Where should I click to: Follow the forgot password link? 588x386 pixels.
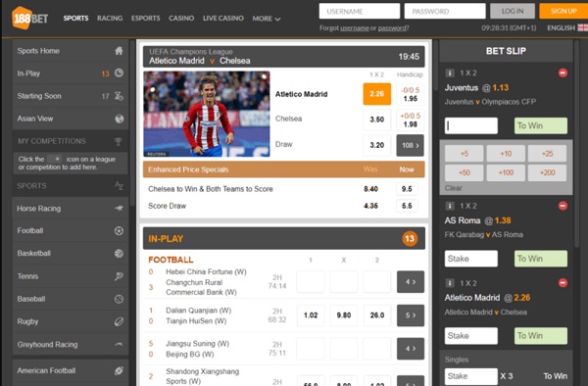[392, 28]
